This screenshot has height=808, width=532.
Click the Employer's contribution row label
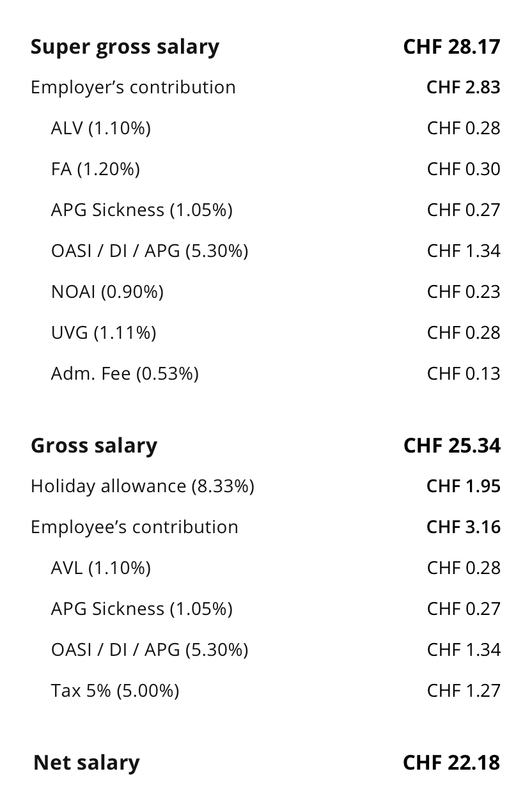click(x=133, y=87)
